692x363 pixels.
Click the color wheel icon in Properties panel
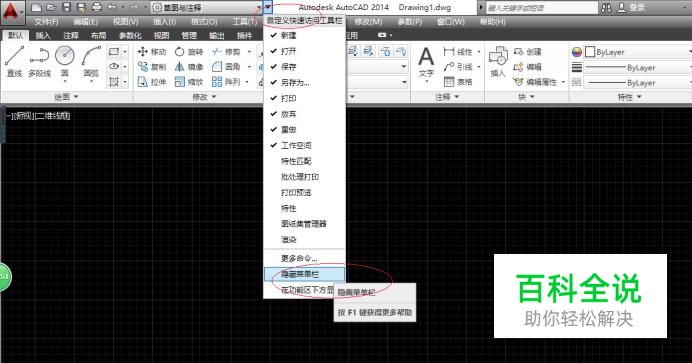(x=576, y=52)
